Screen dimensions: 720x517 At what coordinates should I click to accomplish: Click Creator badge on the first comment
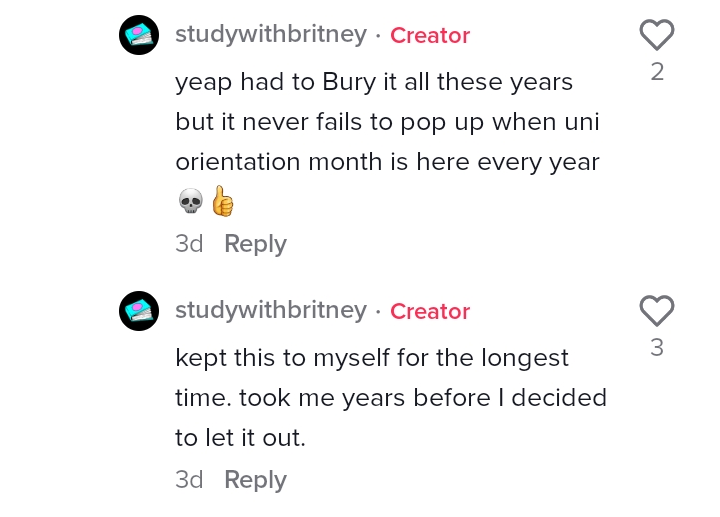430,35
